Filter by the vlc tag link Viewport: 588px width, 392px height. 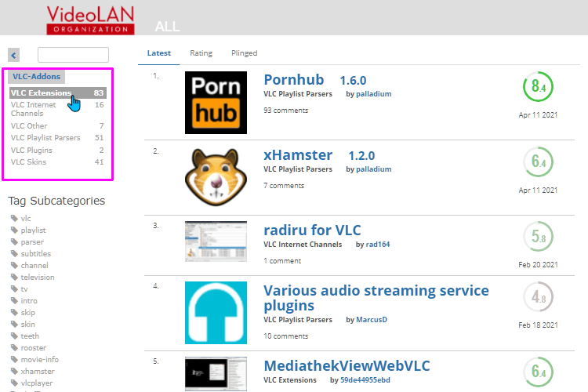pos(26,218)
